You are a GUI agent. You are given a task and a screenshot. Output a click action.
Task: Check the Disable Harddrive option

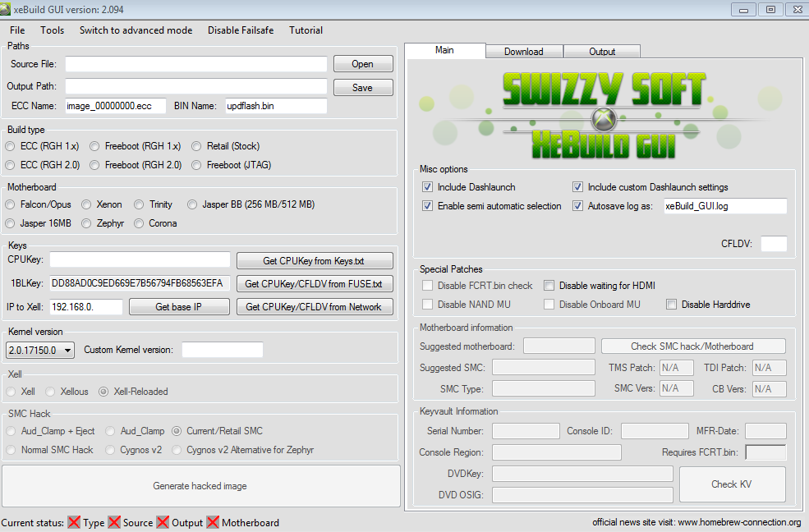(x=671, y=305)
